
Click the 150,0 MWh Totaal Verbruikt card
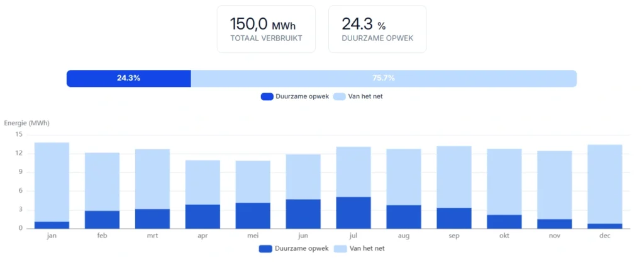(x=267, y=29)
